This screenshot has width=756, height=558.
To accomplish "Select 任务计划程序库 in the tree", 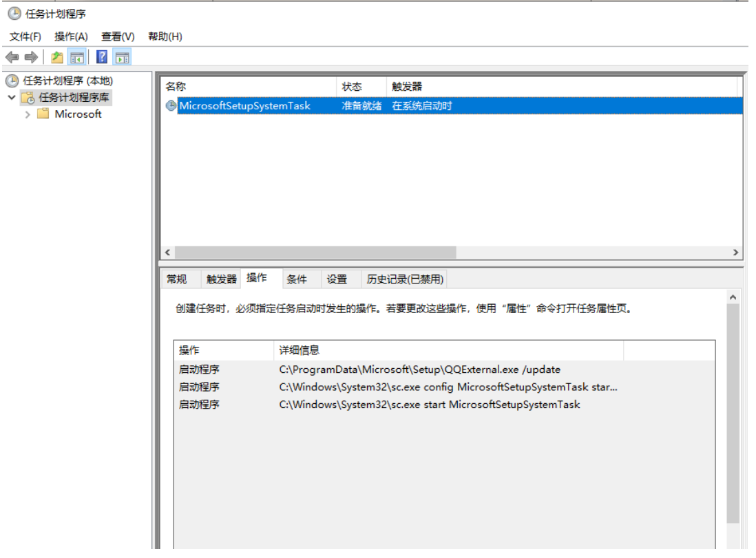I will (74, 97).
